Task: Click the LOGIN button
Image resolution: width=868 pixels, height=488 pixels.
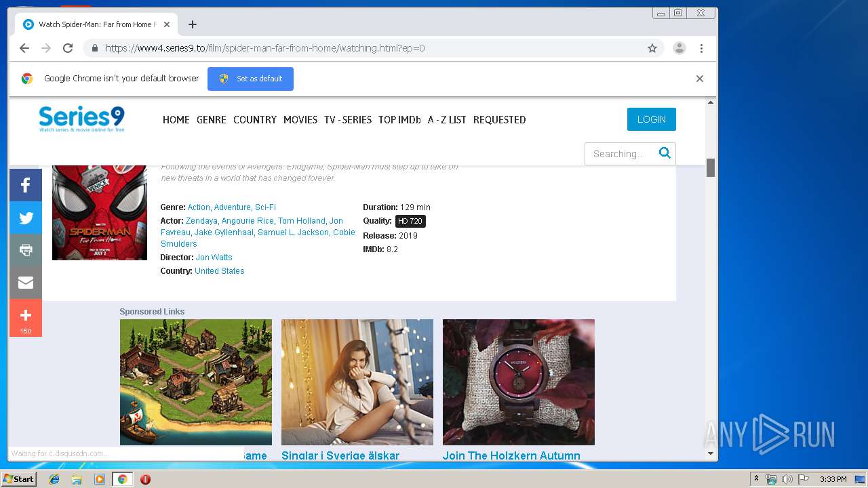Action: (652, 119)
